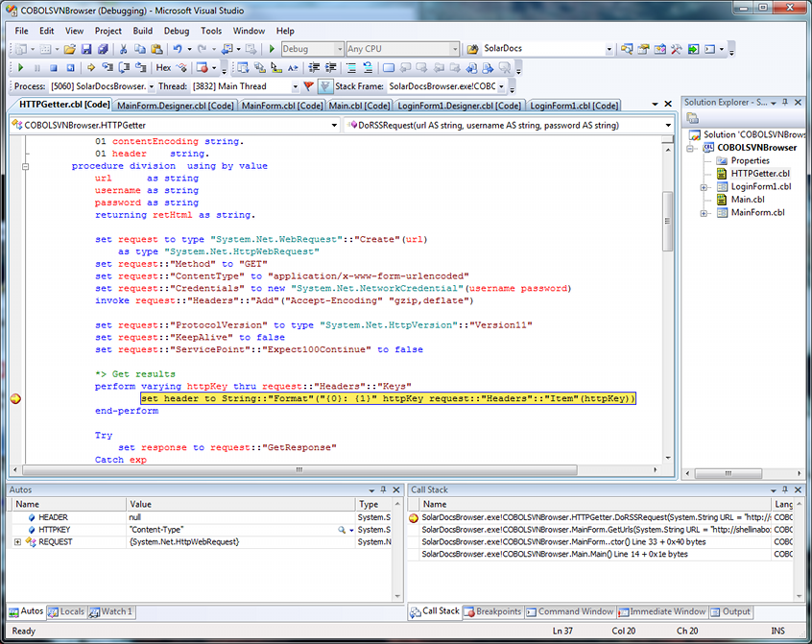Switch to the Breakpoints tab
The image size is (812, 644).
[493, 612]
